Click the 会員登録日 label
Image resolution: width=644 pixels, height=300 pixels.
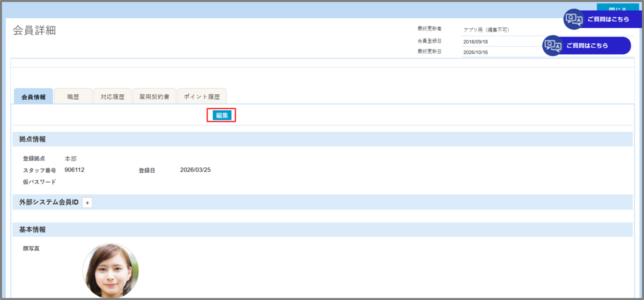pyautogui.click(x=429, y=41)
